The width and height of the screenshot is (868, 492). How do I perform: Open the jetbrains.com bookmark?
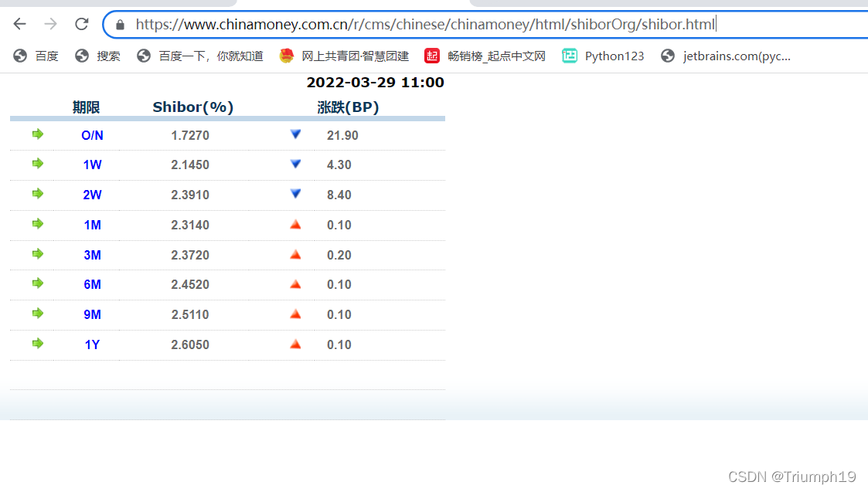[726, 56]
